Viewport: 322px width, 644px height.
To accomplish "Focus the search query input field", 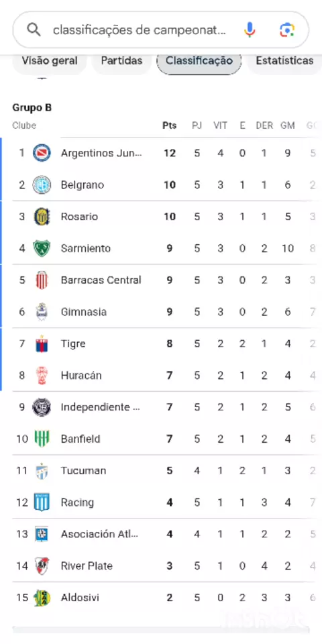I will [139, 30].
